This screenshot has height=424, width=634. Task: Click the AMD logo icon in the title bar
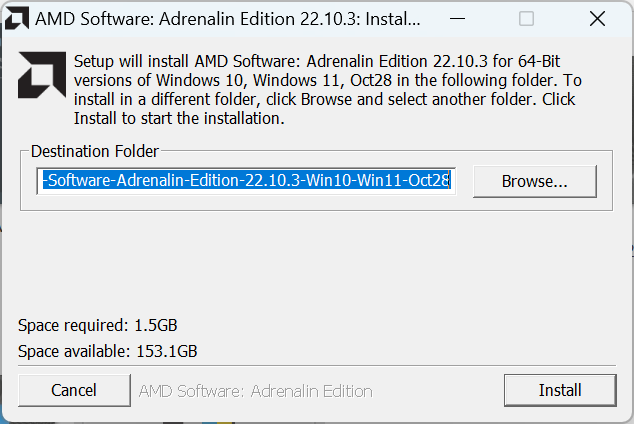[17, 19]
